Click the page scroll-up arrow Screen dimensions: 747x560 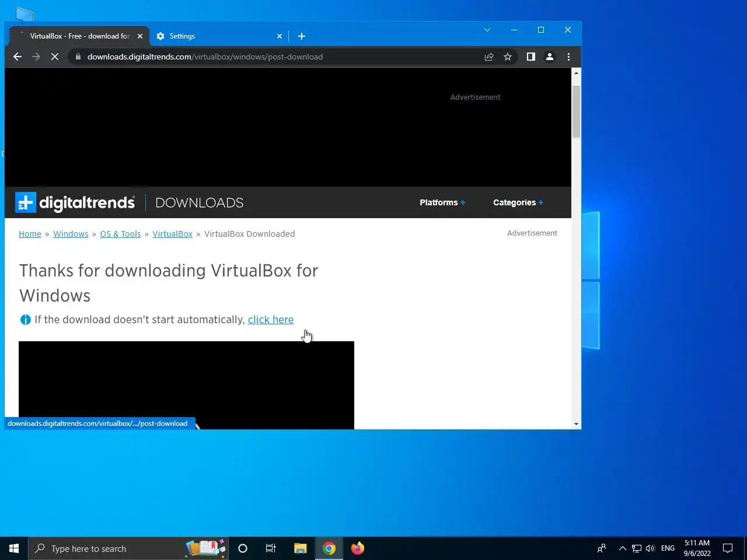(576, 73)
